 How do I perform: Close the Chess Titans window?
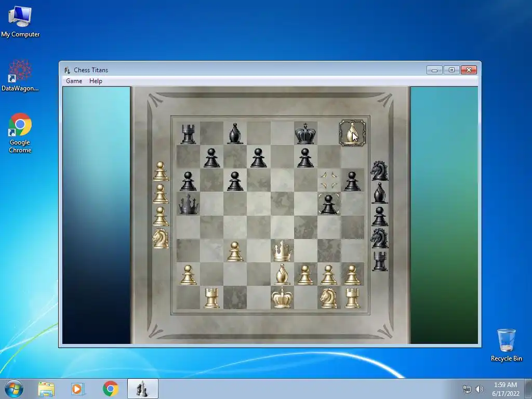click(469, 70)
